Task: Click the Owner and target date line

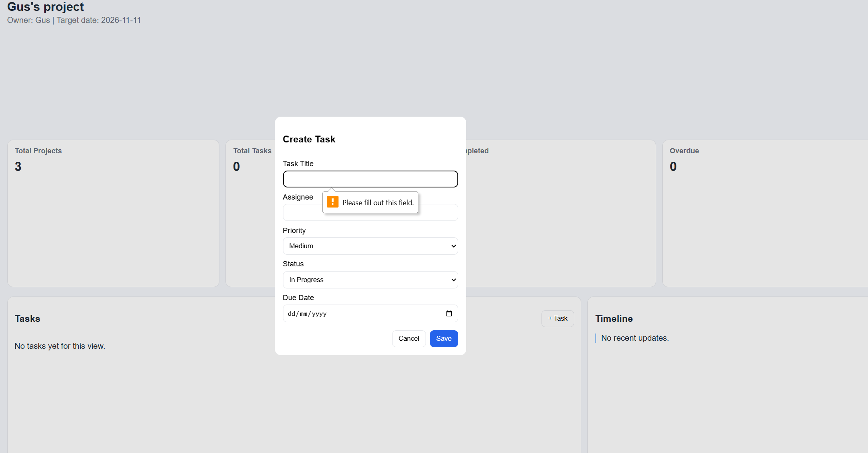Action: point(74,20)
